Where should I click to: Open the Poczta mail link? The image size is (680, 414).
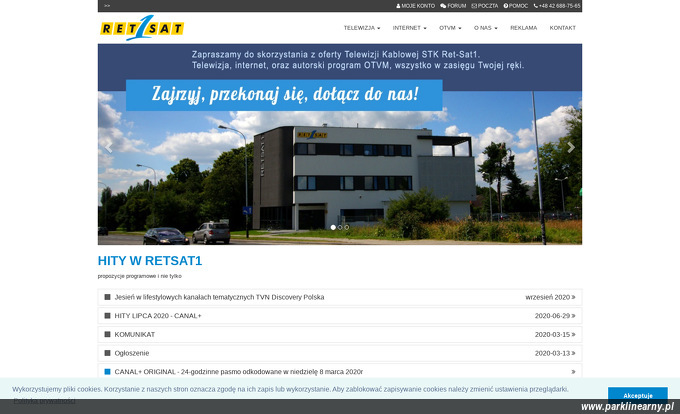coord(484,6)
